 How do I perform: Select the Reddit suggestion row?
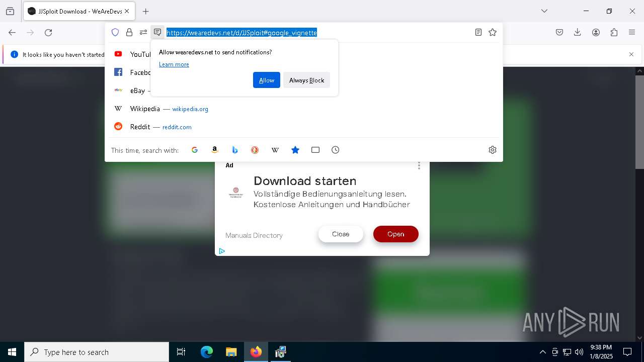[304, 127]
